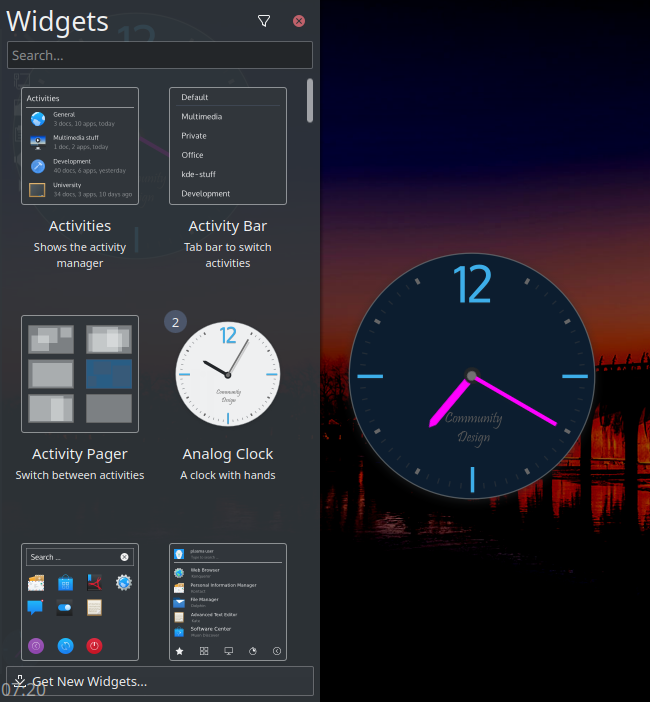Screen dimensions: 650x702
Task: Click the star favorites icon in launcher preview
Action: click(x=179, y=651)
